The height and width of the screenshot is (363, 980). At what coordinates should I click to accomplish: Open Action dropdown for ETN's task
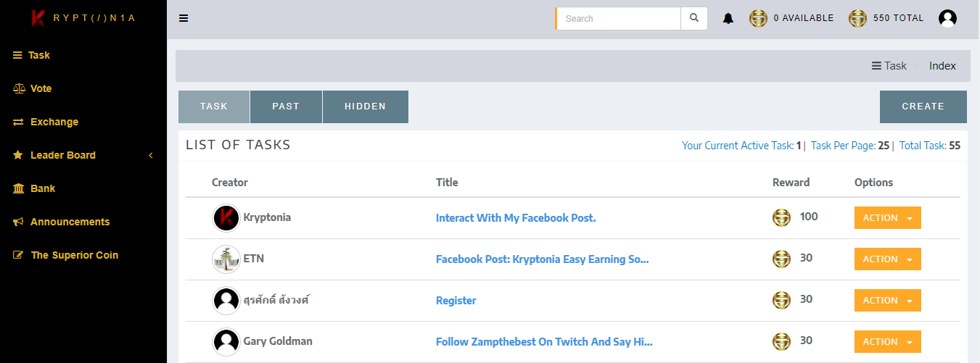coord(887,259)
